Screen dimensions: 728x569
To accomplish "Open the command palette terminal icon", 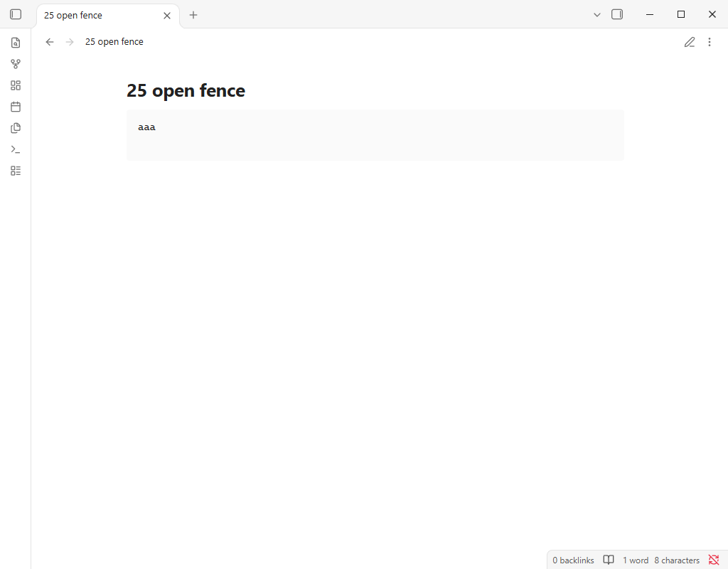I will [x=16, y=149].
